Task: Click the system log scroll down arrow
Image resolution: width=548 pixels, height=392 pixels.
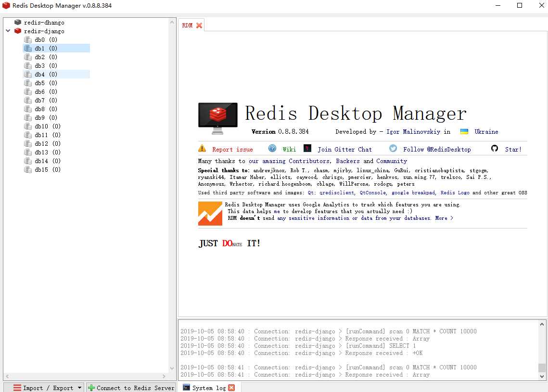Action: coord(542,376)
